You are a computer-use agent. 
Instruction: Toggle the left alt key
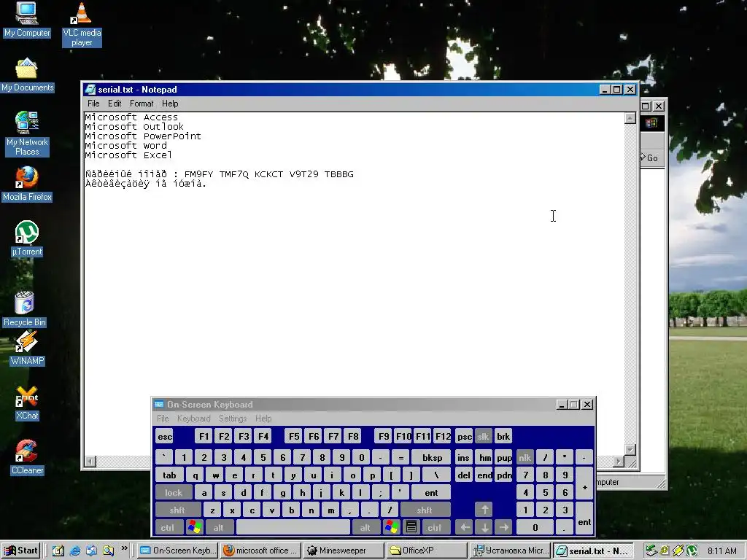[x=219, y=527]
